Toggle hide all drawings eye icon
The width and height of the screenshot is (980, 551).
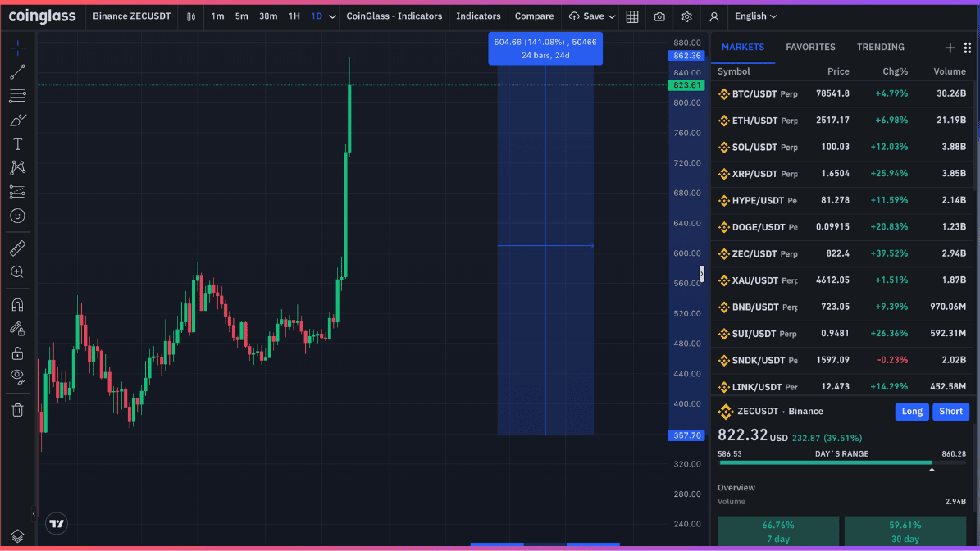17,376
